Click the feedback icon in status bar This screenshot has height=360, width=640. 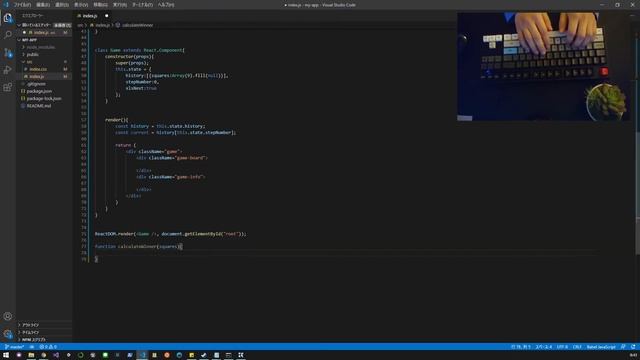623,347
